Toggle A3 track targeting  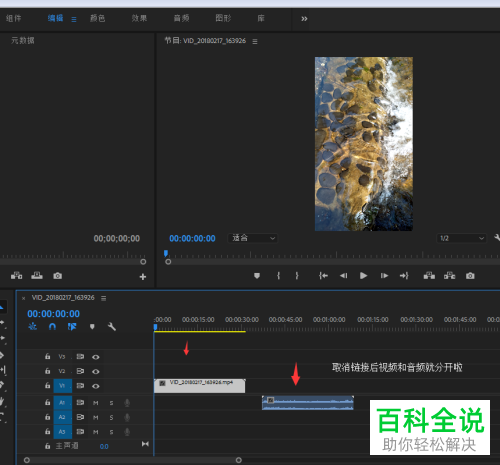[62, 432]
